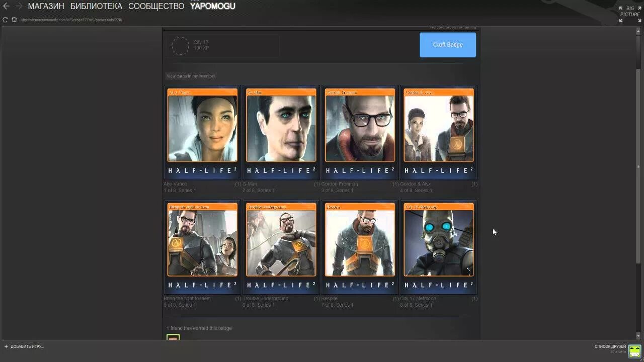Screen dimensions: 644x362
Task: Click ДОБАВИТЬ ИГРУ at the bottom
Action: (x=27, y=346)
